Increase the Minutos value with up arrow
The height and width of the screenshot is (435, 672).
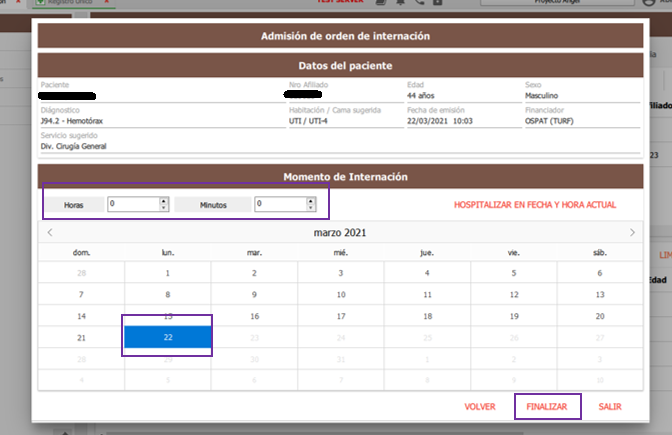coord(311,200)
